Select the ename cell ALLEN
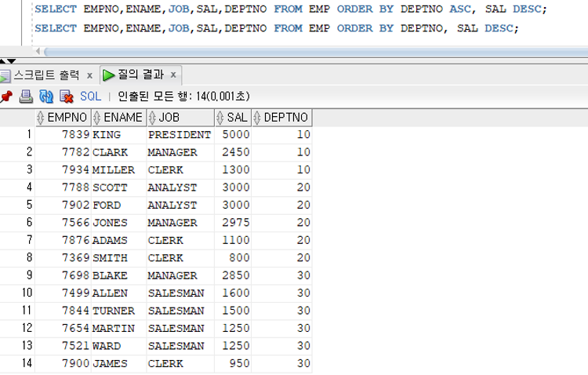Screen dimensions: 588x375 point(118,293)
